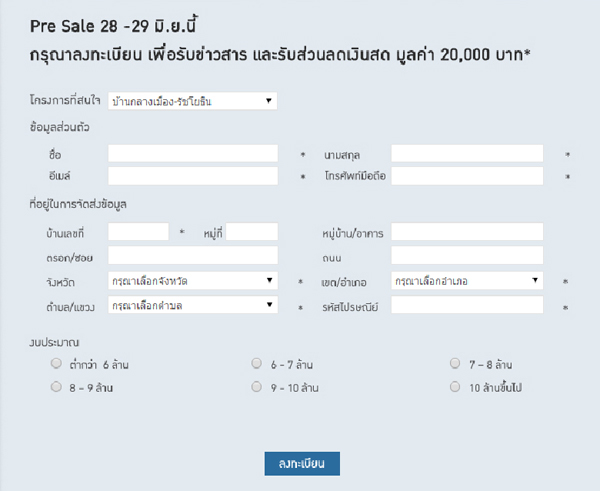Image resolution: width=600 pixels, height=491 pixels.
Task: Focus the ชื่อ first name field
Action: (x=192, y=154)
